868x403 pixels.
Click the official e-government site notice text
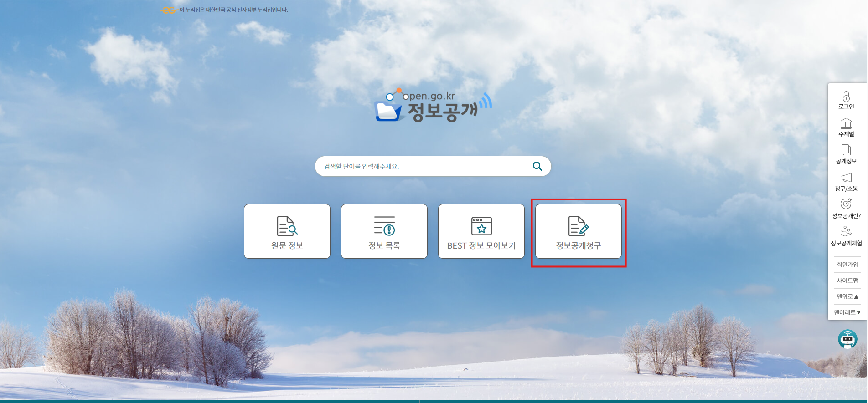tap(233, 10)
